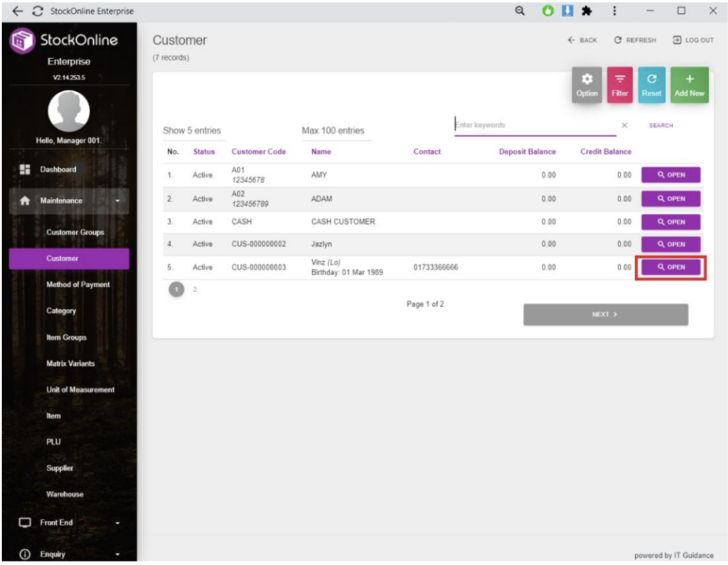The height and width of the screenshot is (565, 728).
Task: Click the Enter keywords search field
Action: [x=533, y=125]
